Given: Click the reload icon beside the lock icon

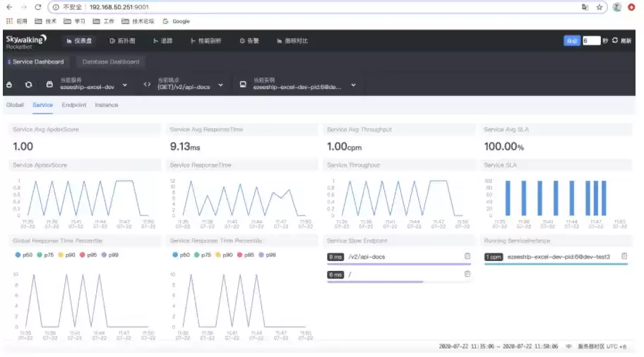Looking at the screenshot, I should (x=28, y=85).
